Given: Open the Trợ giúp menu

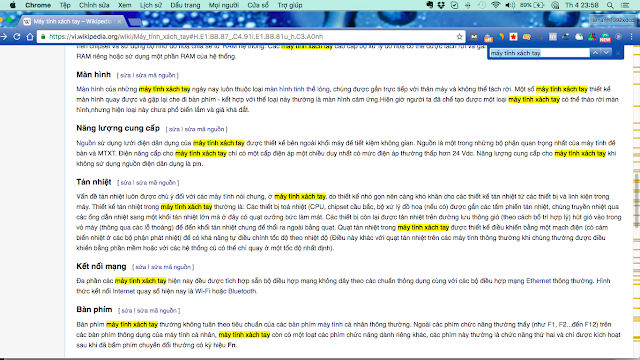Looking at the screenshot, I should click(290, 5).
